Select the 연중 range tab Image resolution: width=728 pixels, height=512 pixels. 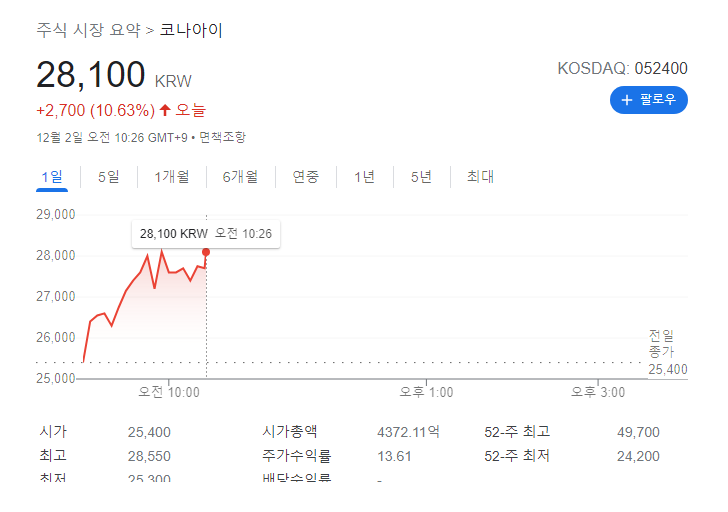(306, 177)
